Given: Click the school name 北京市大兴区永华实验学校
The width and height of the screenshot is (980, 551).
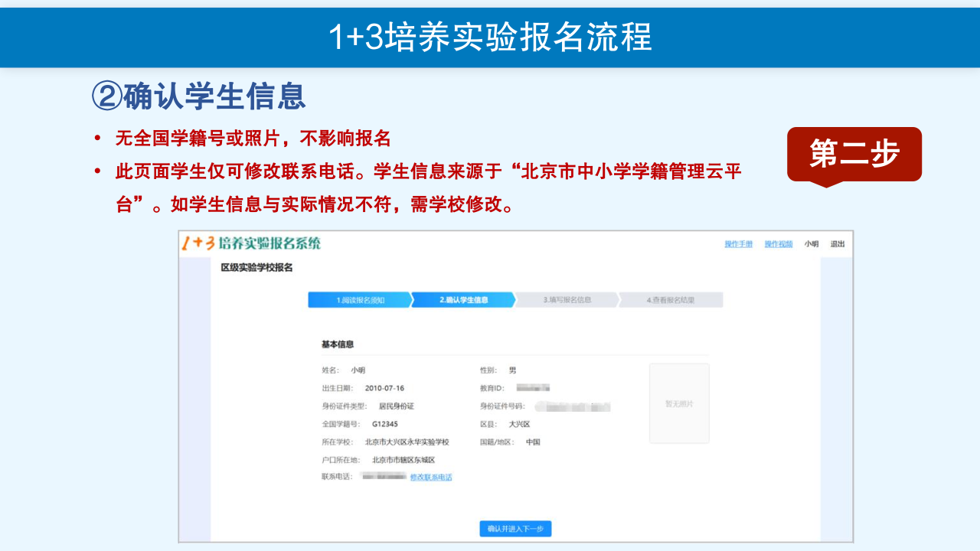Looking at the screenshot, I should tap(407, 442).
